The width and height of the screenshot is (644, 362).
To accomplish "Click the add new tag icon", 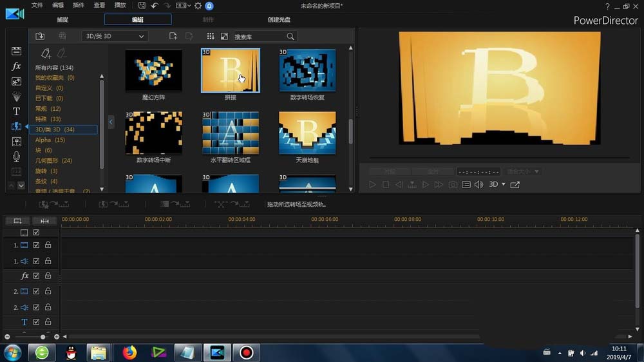I will point(46,53).
